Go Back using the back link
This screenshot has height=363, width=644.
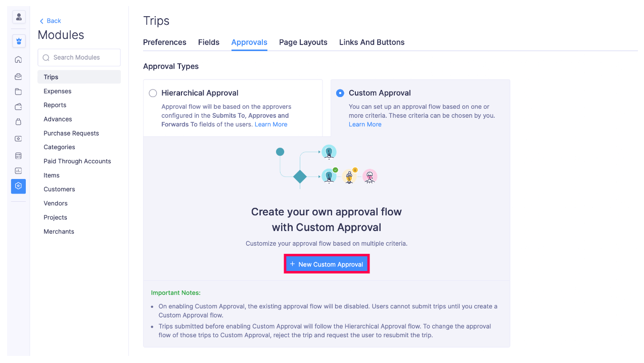[x=50, y=21]
